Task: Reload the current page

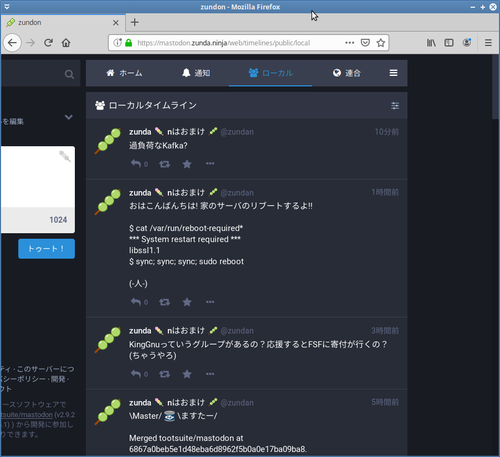Action: [x=48, y=43]
